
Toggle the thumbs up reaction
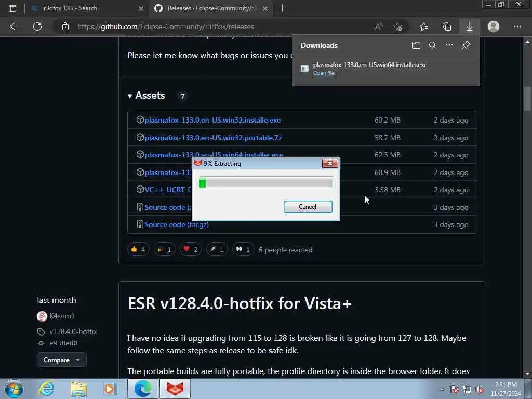point(138,249)
